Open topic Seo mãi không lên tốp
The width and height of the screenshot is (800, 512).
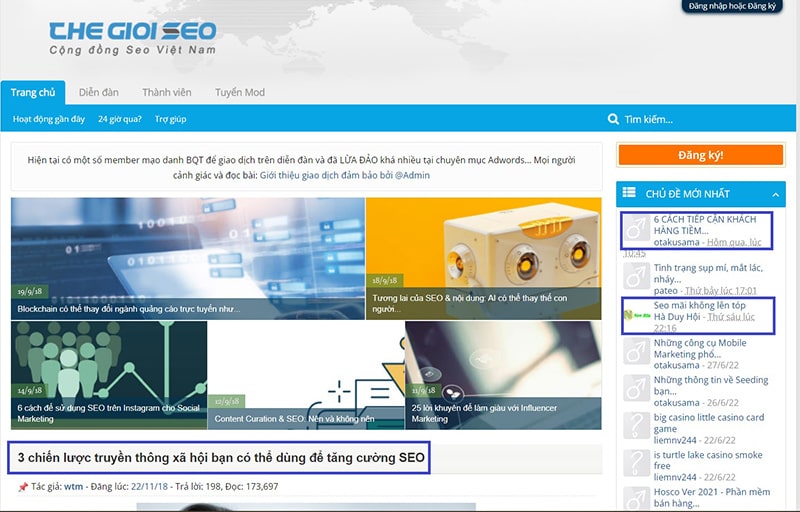699,305
